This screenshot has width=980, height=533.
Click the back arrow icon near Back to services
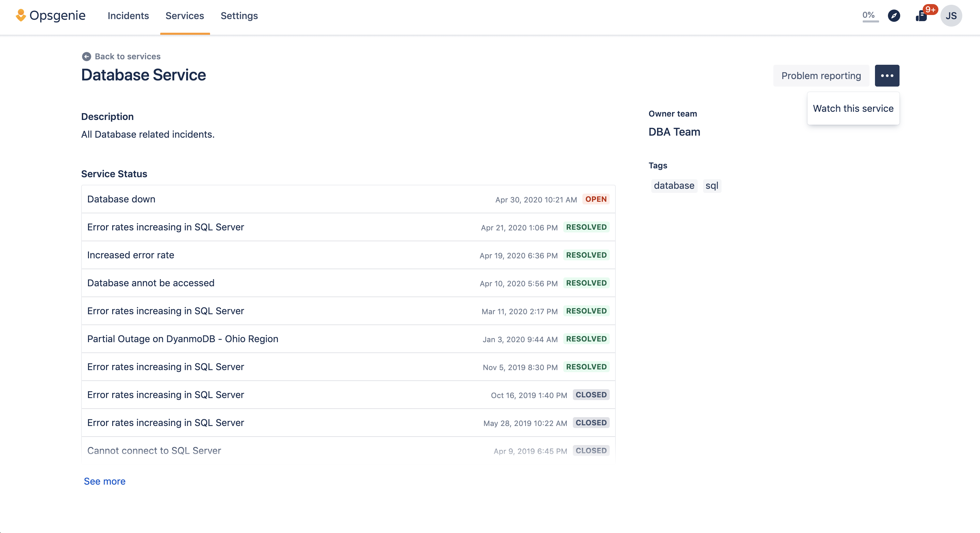pyautogui.click(x=86, y=56)
